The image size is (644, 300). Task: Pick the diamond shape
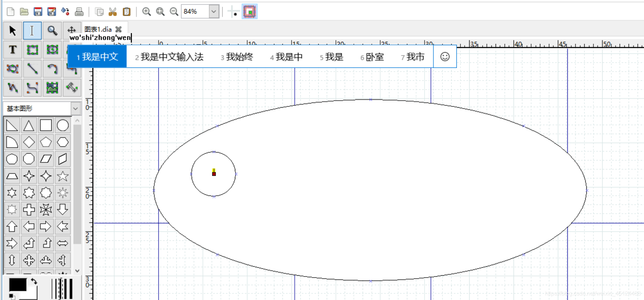29,142
